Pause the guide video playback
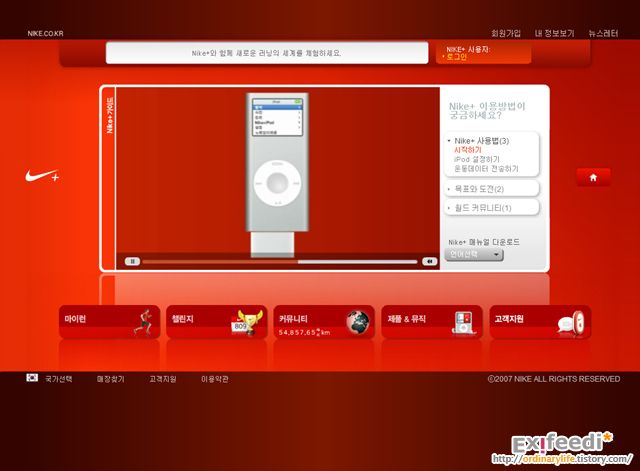The image size is (640, 471). (132, 261)
